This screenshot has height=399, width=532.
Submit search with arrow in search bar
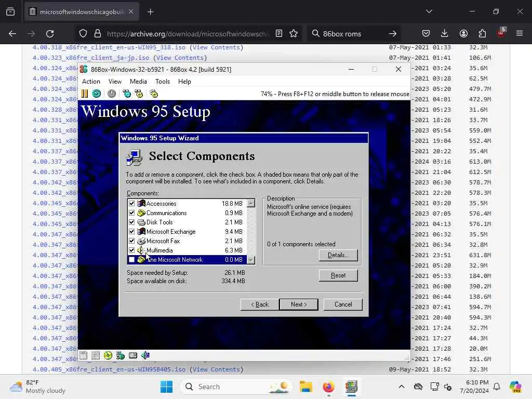393,34
